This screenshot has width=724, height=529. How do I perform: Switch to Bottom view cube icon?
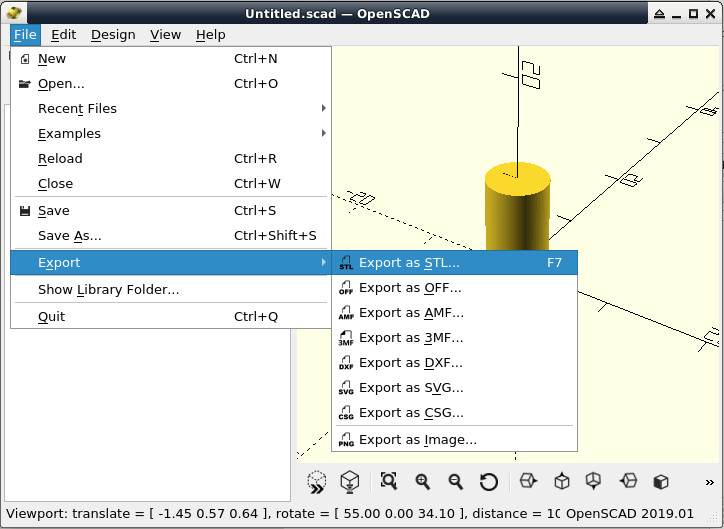point(593,481)
